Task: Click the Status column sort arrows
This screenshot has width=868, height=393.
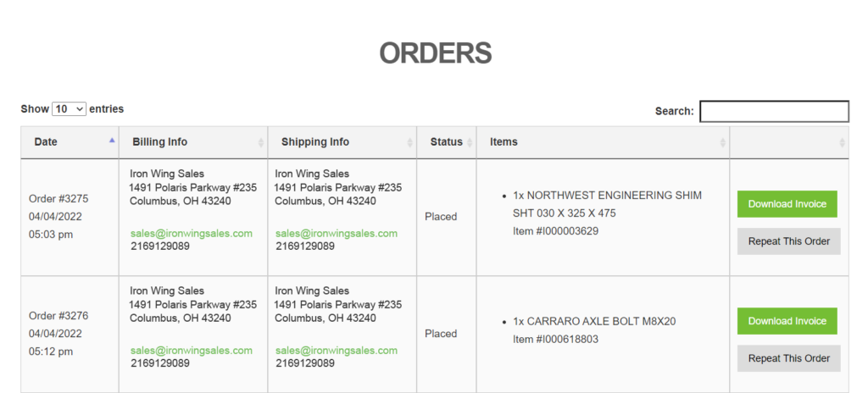Action: (x=470, y=143)
